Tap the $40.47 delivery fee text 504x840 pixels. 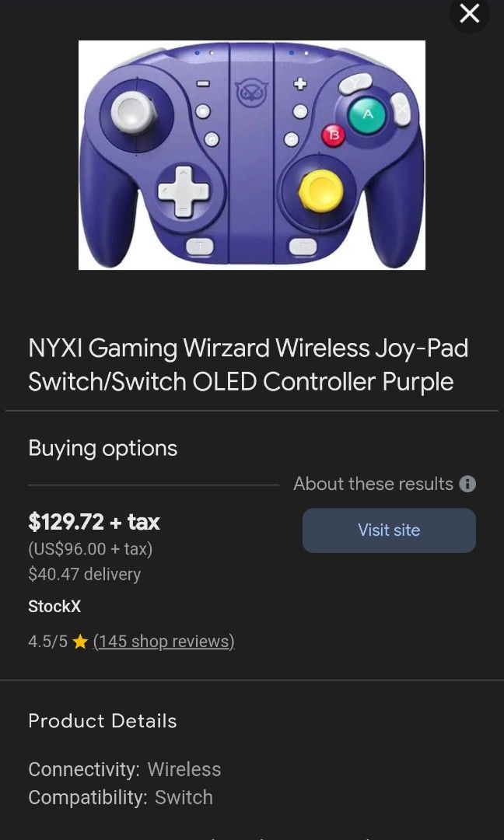pos(84,574)
